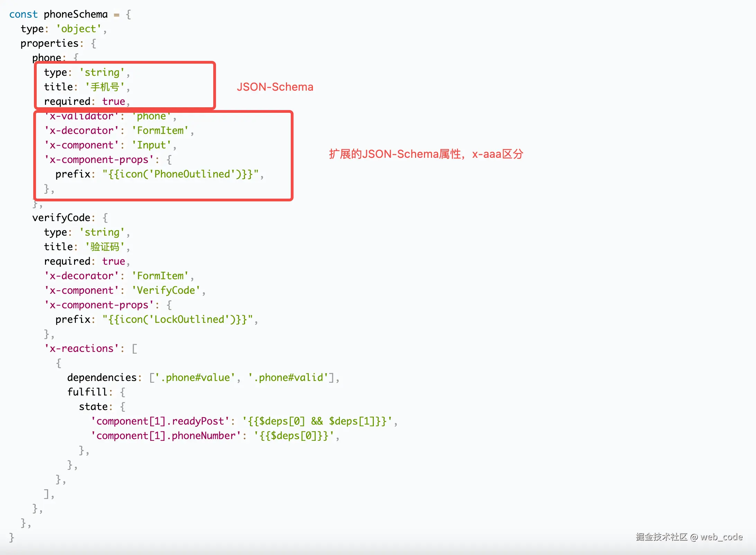Click the dependencies property key
This screenshot has width=756, height=555.
point(102,377)
